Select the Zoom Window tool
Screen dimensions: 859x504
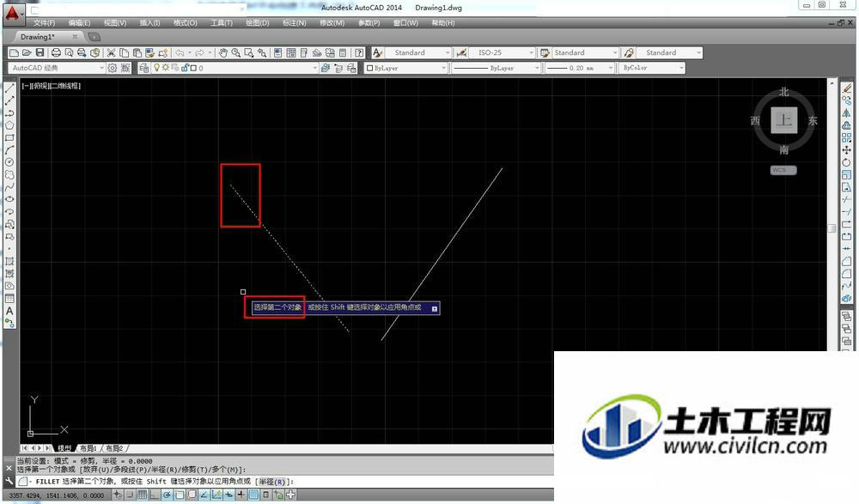click(249, 52)
